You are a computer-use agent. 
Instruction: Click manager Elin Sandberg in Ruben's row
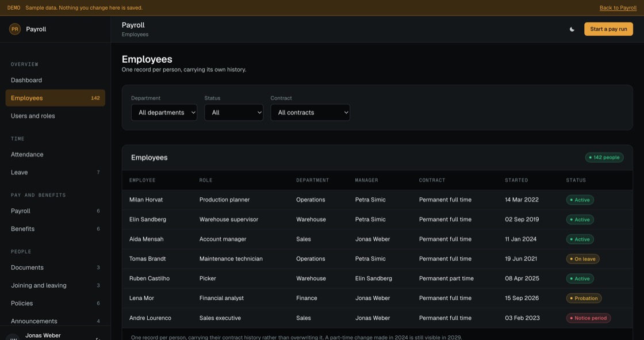[x=373, y=279]
